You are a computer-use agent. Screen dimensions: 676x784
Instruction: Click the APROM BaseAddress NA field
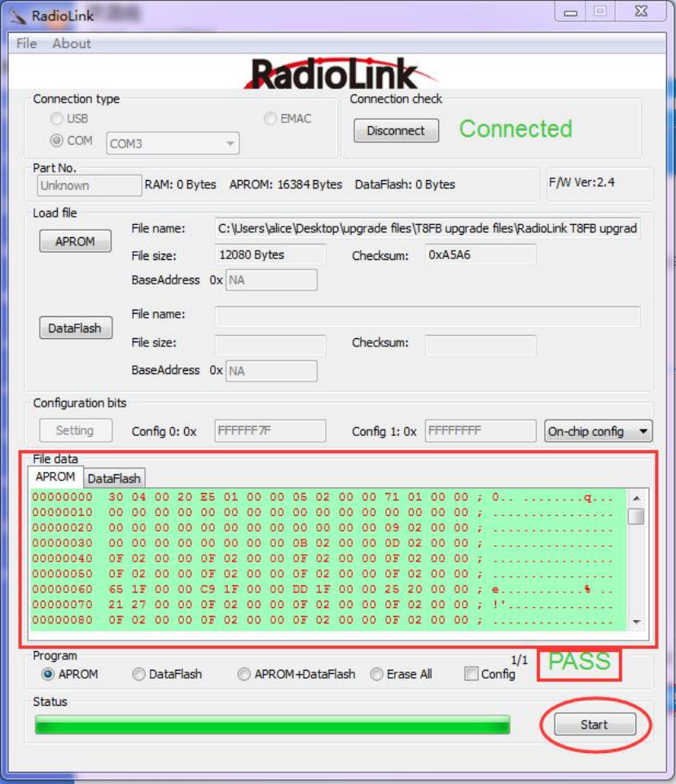click(x=271, y=280)
